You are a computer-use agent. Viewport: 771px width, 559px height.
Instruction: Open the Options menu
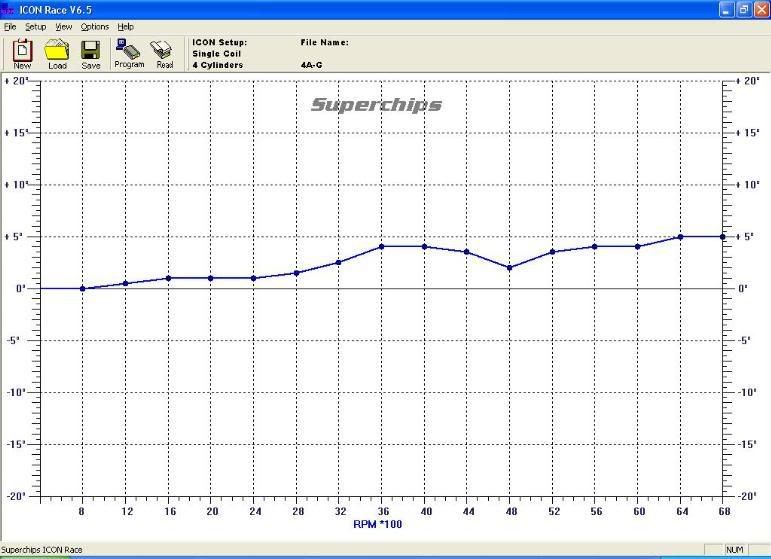pyautogui.click(x=94, y=27)
